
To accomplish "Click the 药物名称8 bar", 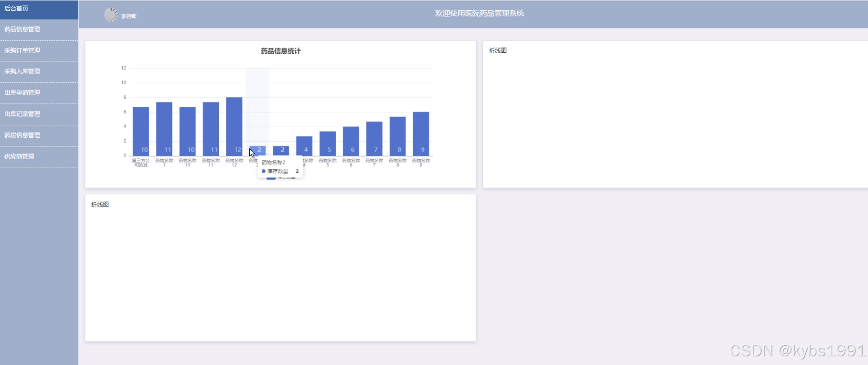I will tap(398, 136).
